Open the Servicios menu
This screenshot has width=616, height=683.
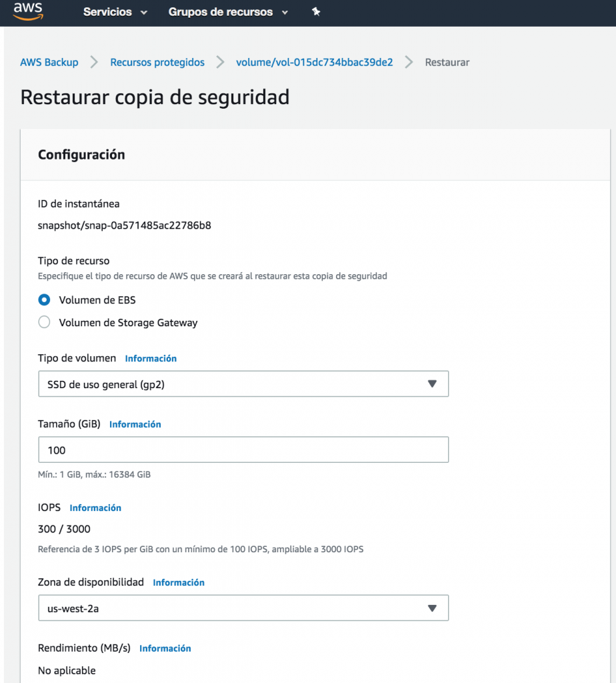107,12
